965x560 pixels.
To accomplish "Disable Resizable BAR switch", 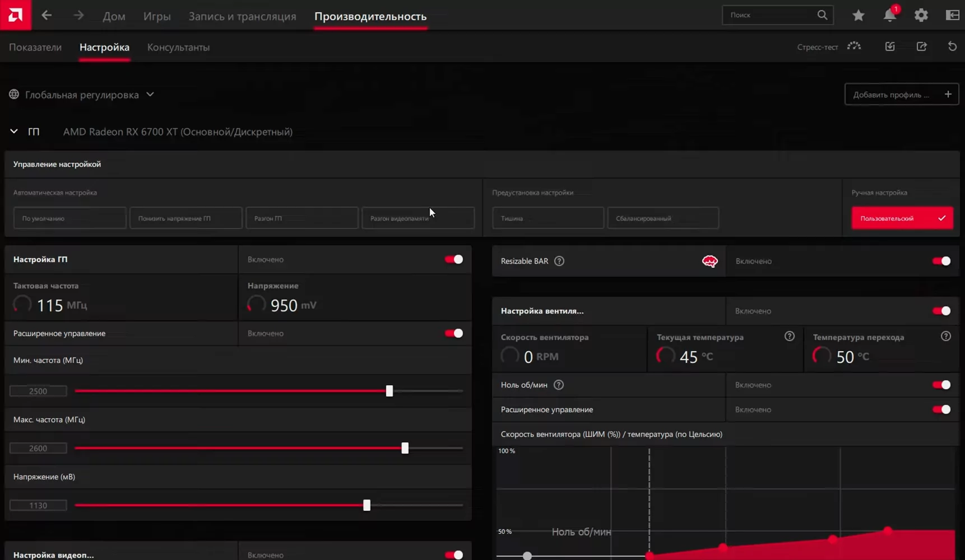I will pyautogui.click(x=941, y=261).
